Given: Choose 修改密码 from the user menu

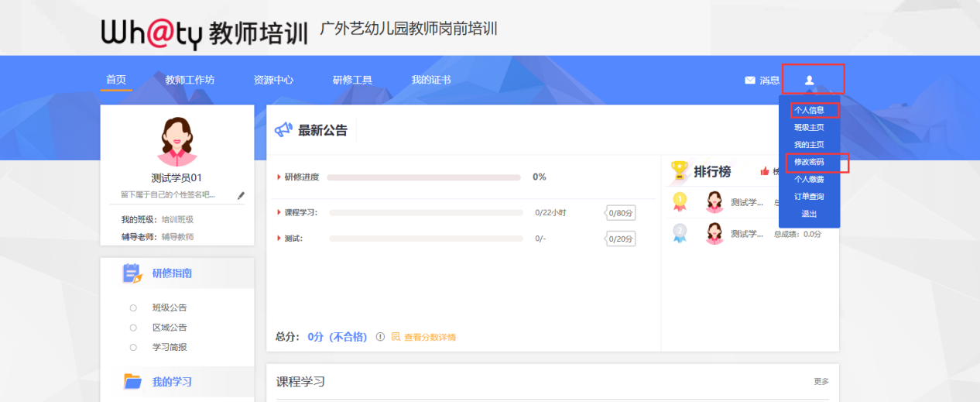Looking at the screenshot, I should (809, 162).
